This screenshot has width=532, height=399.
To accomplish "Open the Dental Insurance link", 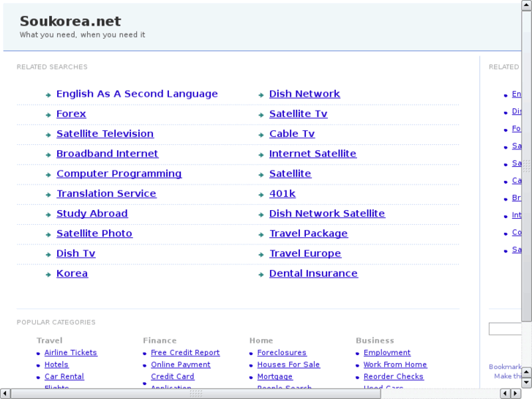I will [x=313, y=273].
